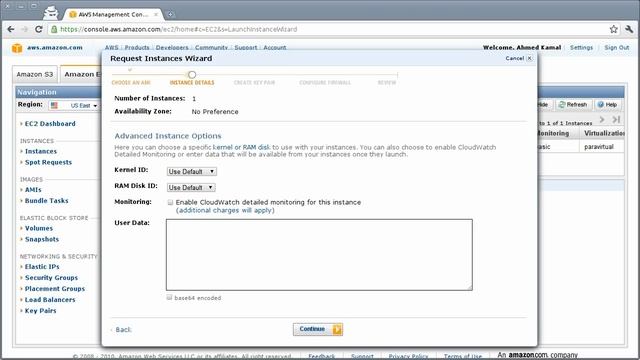Viewport: 640px width, 360px height.
Task: Click the aws.amazon.com home link
Action: tap(55, 48)
